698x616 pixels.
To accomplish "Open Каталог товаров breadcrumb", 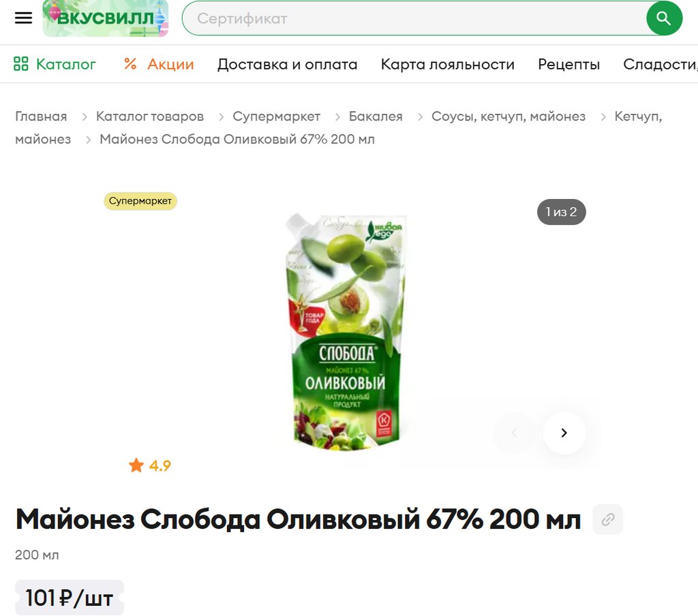I will (x=149, y=116).
